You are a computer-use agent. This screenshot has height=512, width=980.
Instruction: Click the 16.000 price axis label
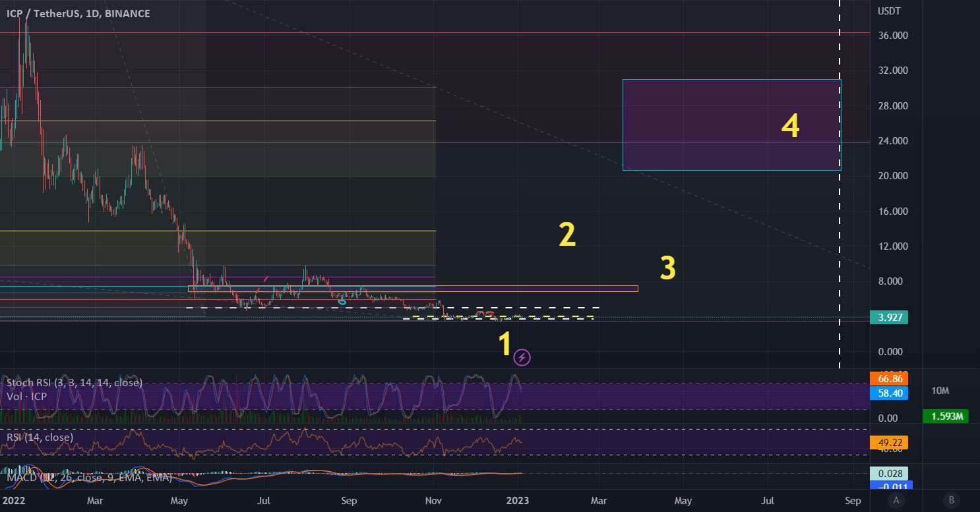pos(892,212)
